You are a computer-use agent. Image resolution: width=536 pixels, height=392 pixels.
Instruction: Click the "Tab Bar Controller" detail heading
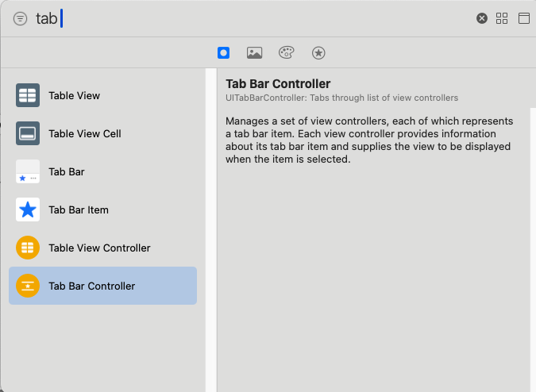coord(278,84)
